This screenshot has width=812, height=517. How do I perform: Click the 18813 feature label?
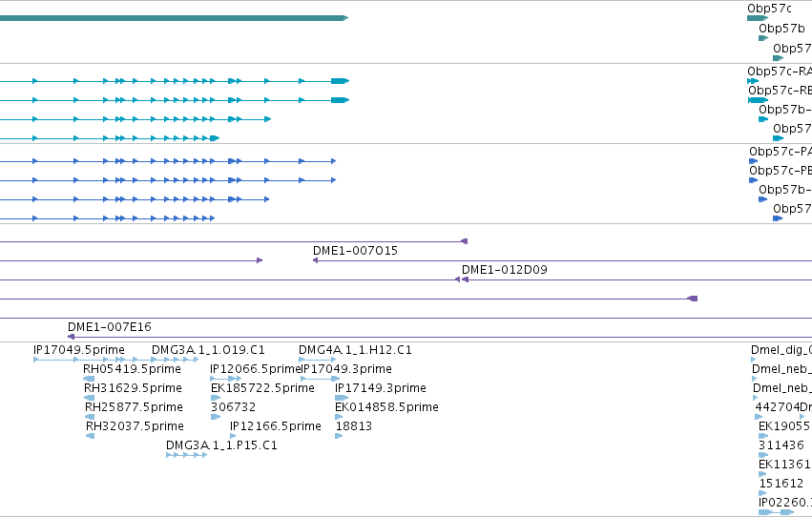pyautogui.click(x=354, y=426)
